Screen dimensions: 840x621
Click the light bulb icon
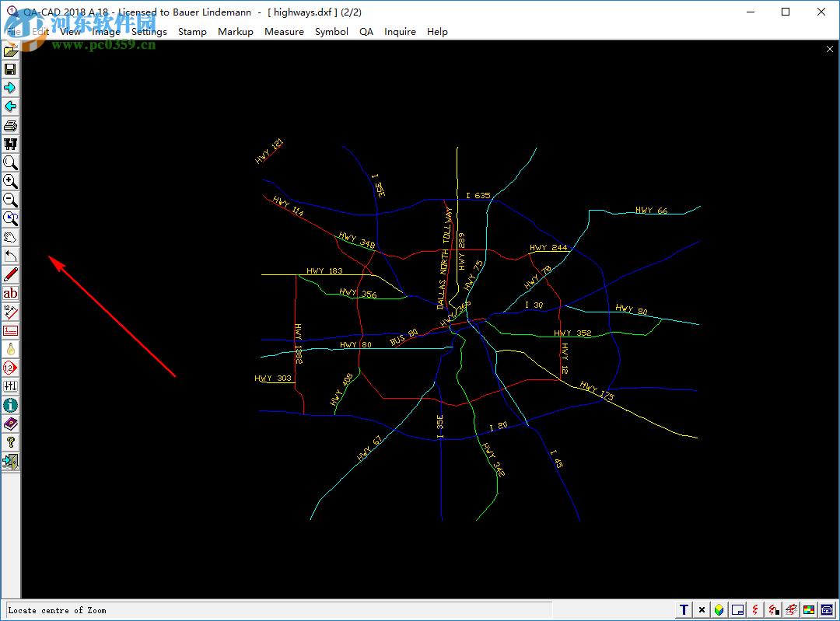[10, 349]
